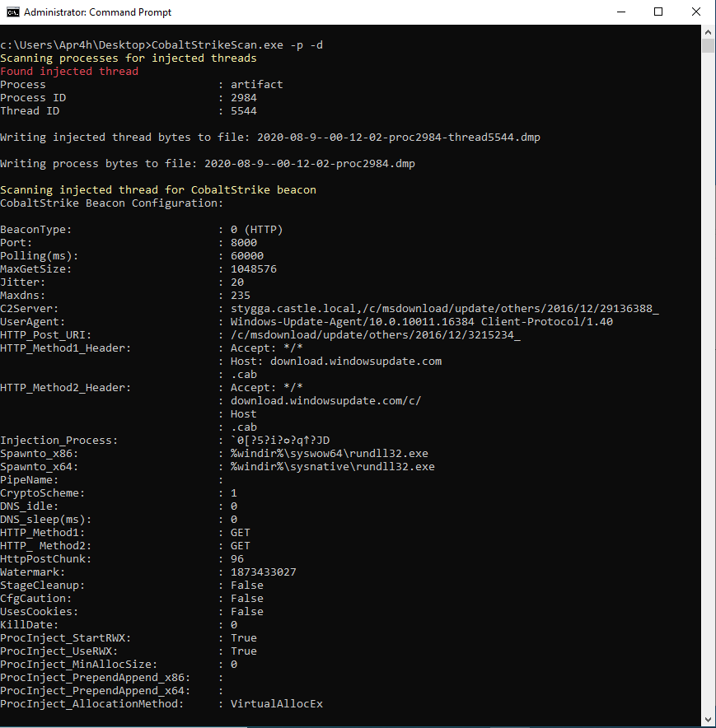
Task: Click Spawnto_x64 value 'sysnative\rundll32.exe'
Action: point(363,467)
